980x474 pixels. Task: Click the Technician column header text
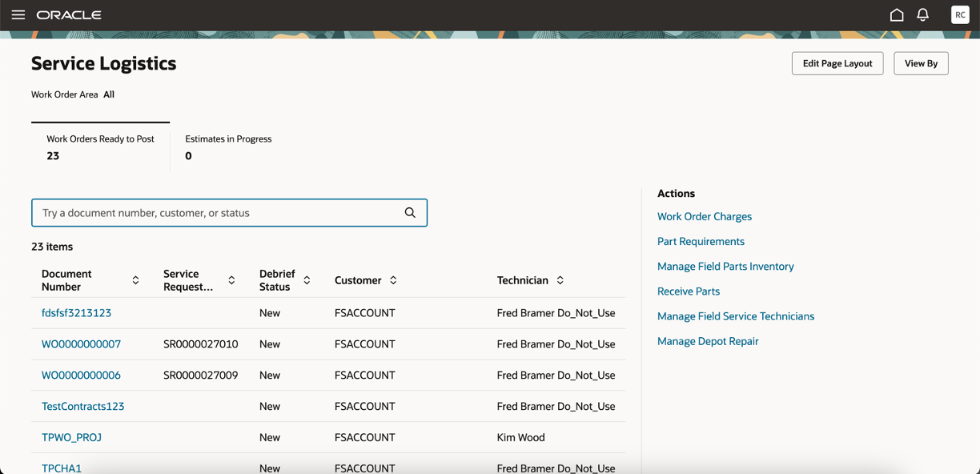coord(523,280)
